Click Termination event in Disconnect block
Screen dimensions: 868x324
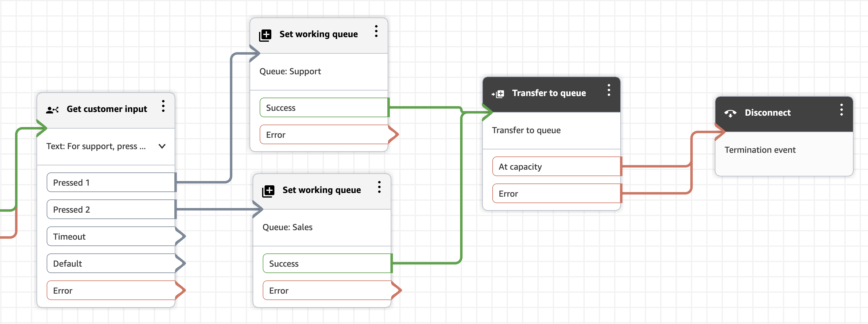(760, 150)
